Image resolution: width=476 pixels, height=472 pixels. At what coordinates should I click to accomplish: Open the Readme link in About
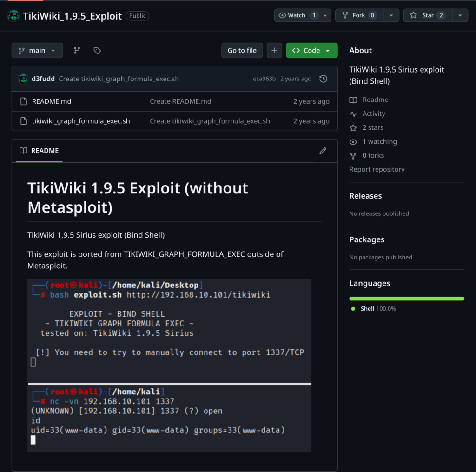375,100
